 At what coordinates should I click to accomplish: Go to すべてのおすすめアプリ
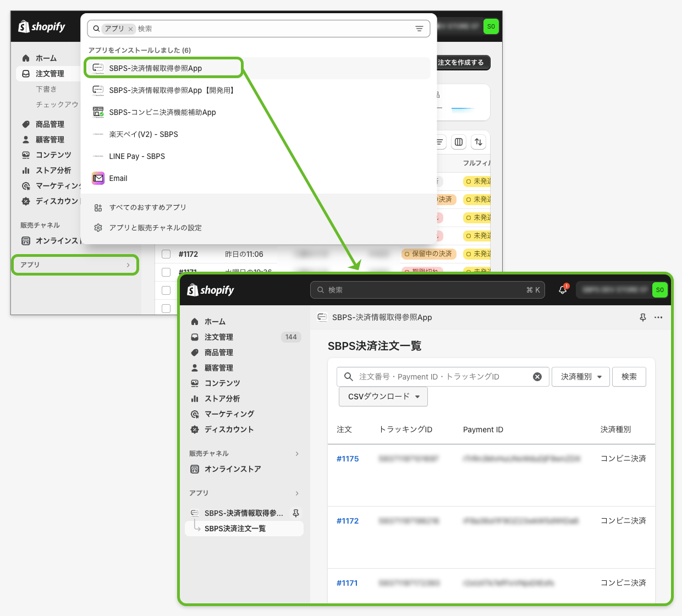[x=147, y=207]
